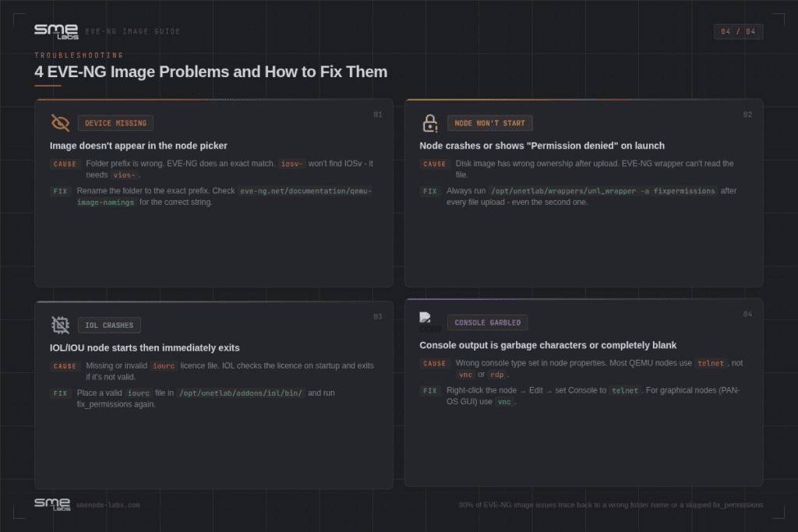Select the CONSOLE GARBLED badge
Image resolution: width=798 pixels, height=532 pixels.
(488, 322)
